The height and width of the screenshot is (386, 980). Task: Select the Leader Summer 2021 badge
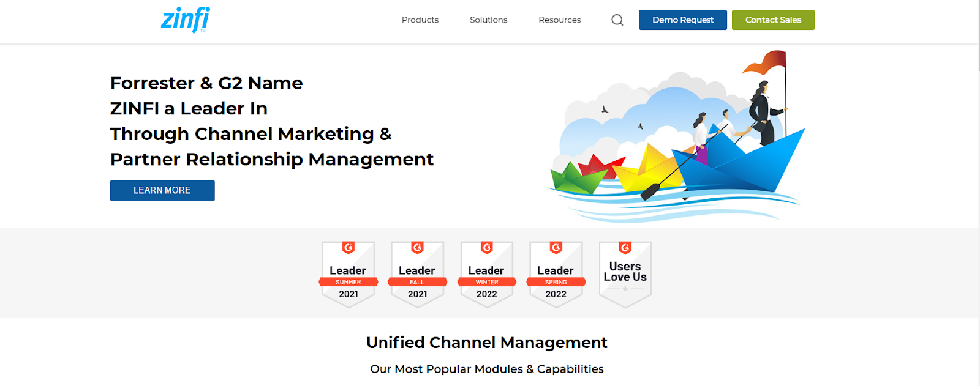349,274
